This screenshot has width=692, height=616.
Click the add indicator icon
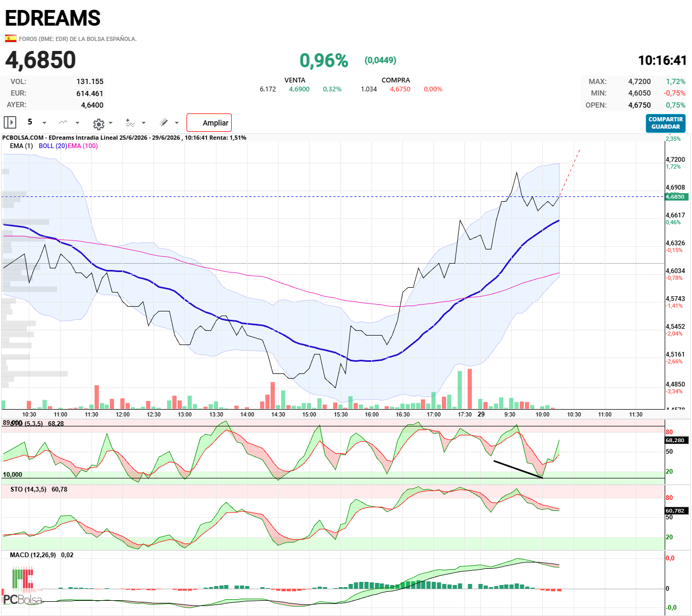130,123
